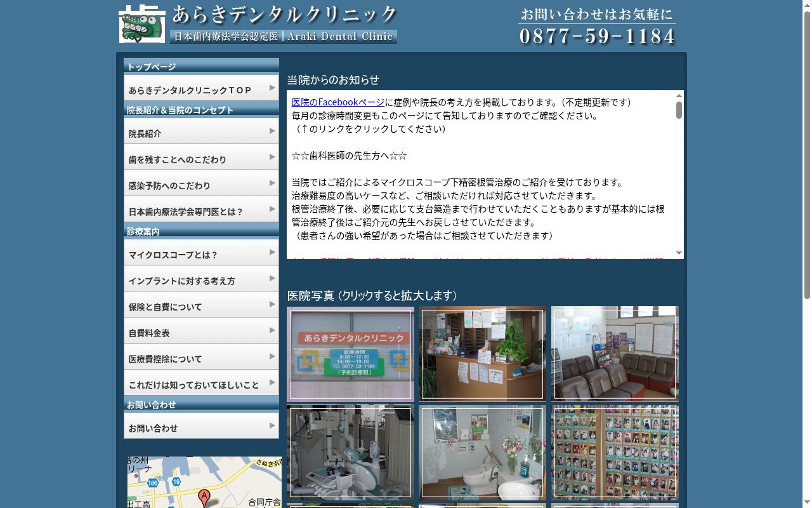Image resolution: width=812 pixels, height=508 pixels.
Task: Click the notice box scrollbar thumb
Action: [679, 110]
